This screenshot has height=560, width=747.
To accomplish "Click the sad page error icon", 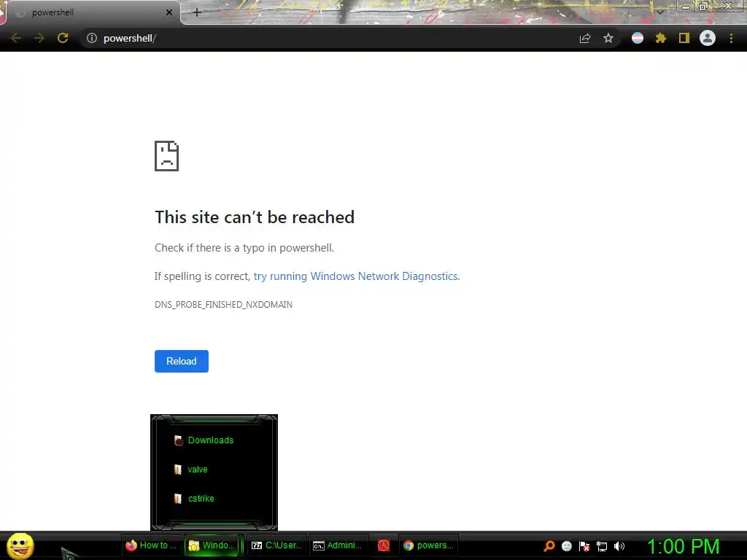I will point(167,156).
